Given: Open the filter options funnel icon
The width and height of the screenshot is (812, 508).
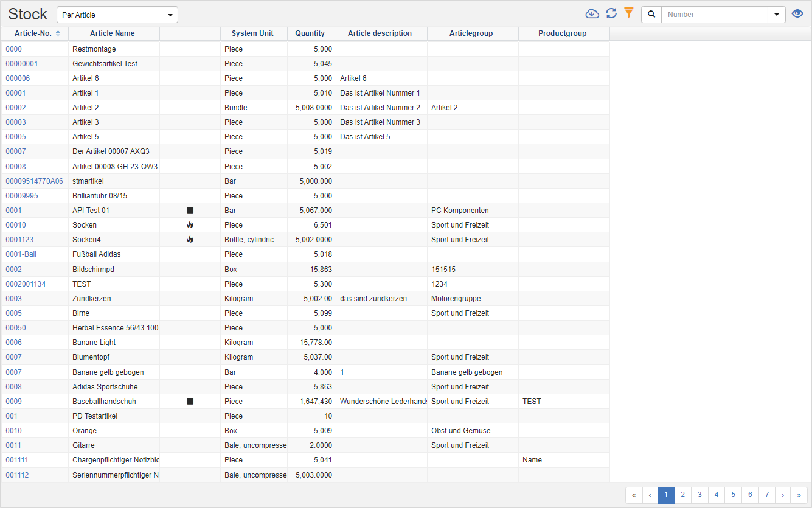Looking at the screenshot, I should point(628,13).
